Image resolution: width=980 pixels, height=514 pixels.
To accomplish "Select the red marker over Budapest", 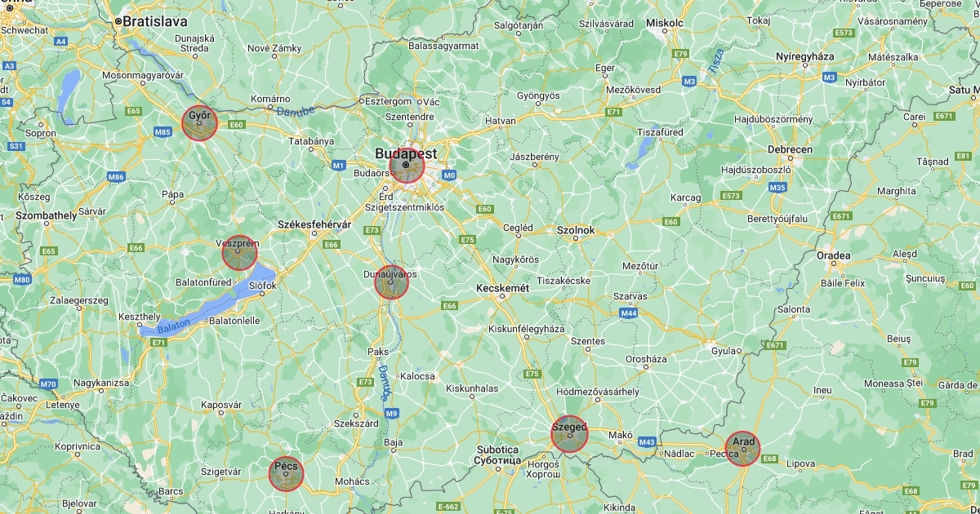I will (x=407, y=166).
